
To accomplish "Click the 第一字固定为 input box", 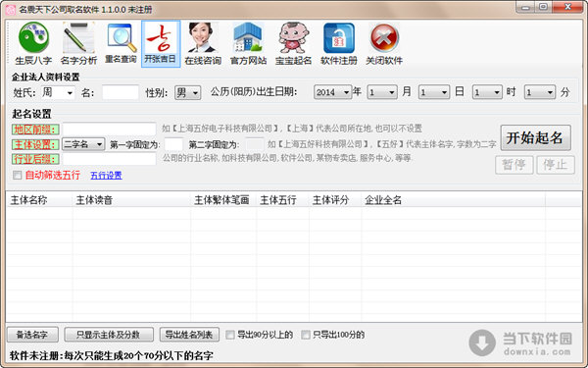I will click(x=173, y=144).
